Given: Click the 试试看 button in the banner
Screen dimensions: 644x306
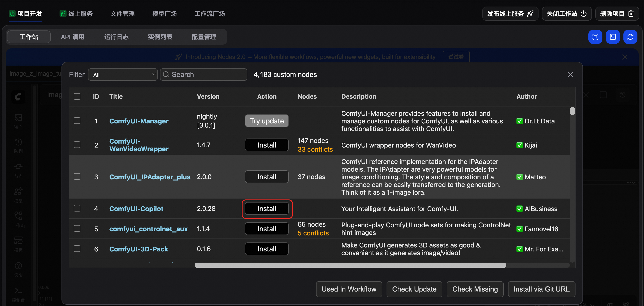Looking at the screenshot, I should pos(456,57).
